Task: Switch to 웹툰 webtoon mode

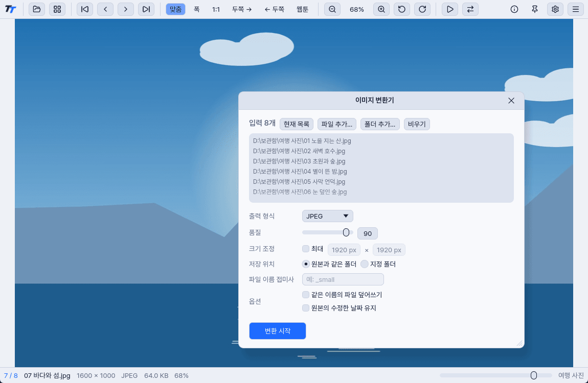Action: point(302,9)
